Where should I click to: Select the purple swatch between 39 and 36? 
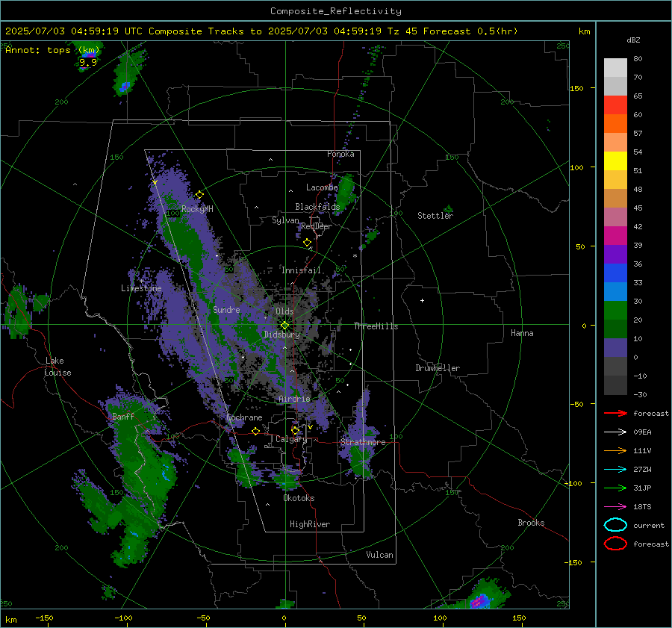[x=615, y=254]
